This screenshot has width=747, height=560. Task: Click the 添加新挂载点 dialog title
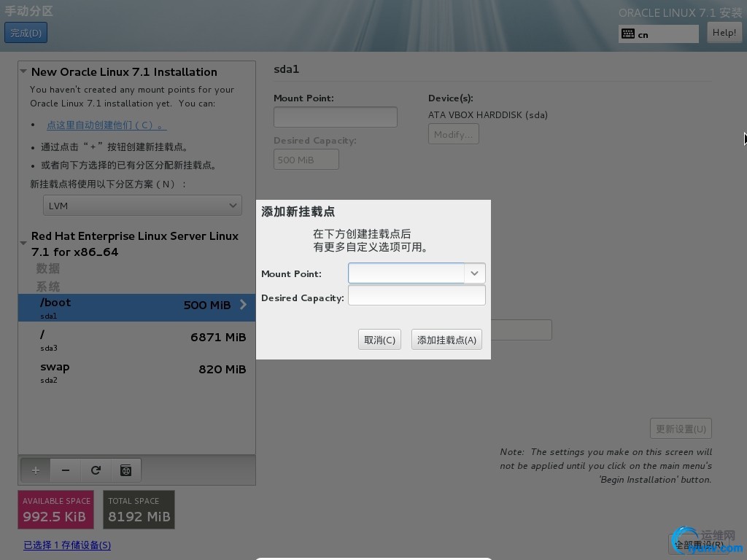click(298, 211)
